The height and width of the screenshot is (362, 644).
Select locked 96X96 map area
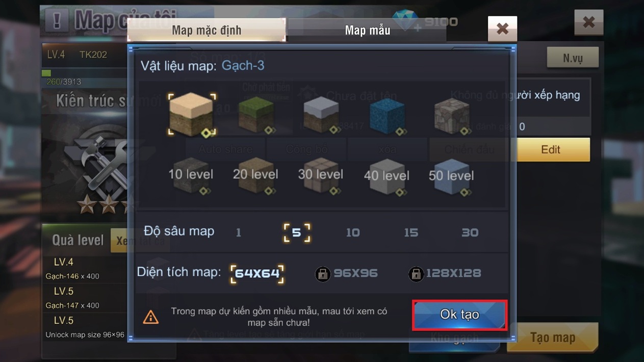pyautogui.click(x=347, y=273)
